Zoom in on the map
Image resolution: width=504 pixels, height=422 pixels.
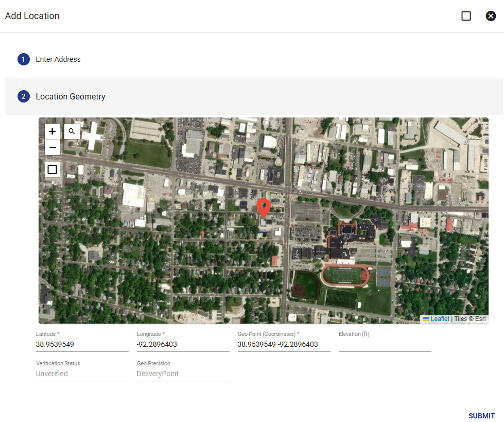(53, 131)
